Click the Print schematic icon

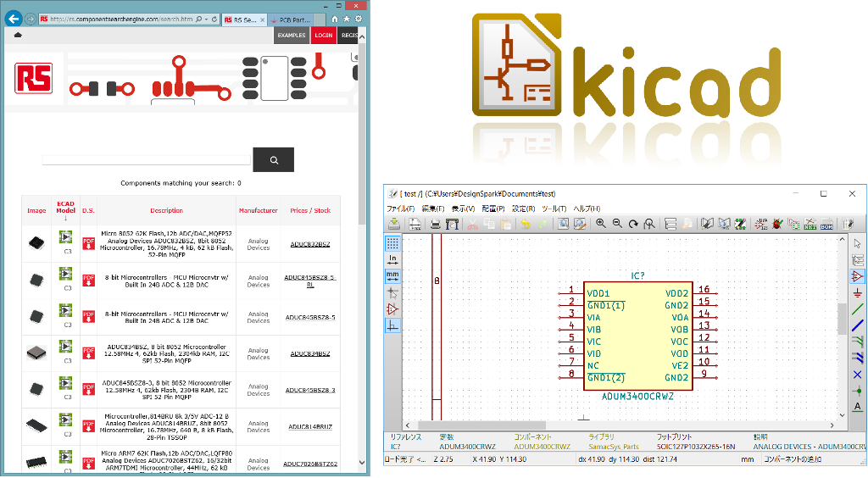pyautogui.click(x=435, y=224)
